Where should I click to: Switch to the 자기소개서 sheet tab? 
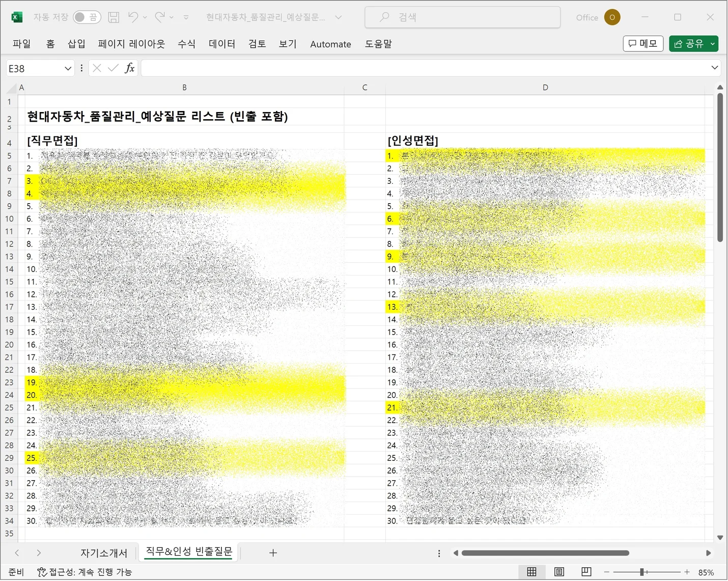[104, 553]
